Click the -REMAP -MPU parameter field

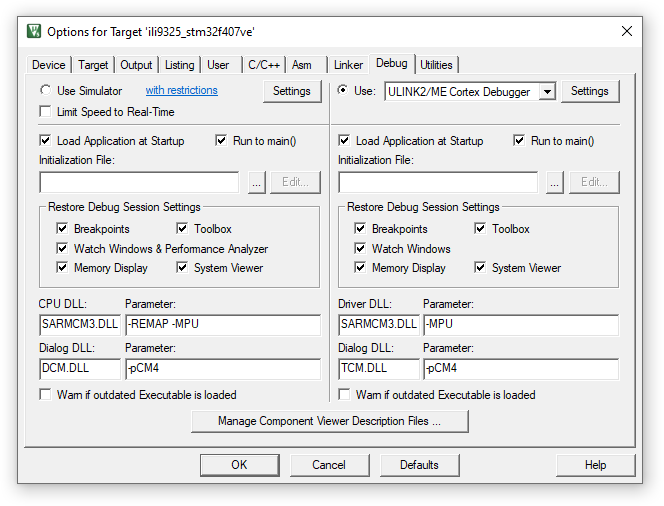223,324
